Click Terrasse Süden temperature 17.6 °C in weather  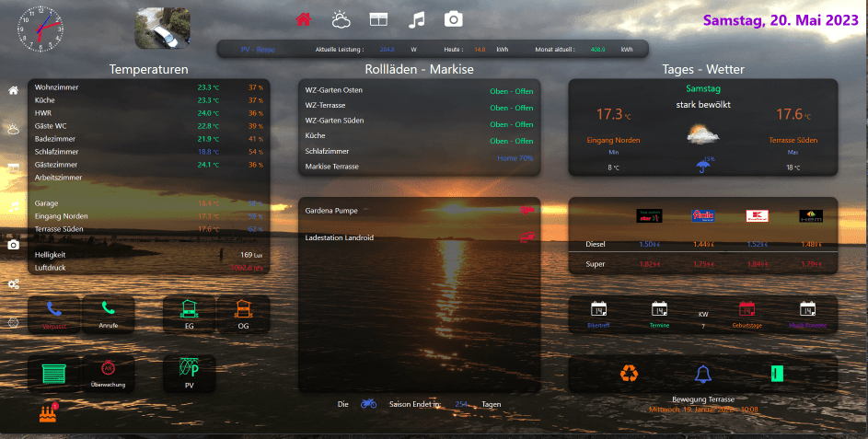coord(793,115)
